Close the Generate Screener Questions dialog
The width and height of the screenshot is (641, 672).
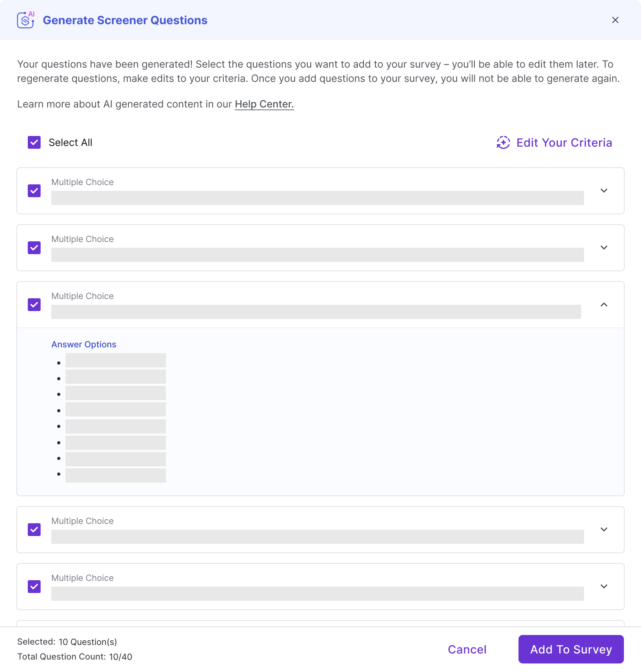click(615, 20)
